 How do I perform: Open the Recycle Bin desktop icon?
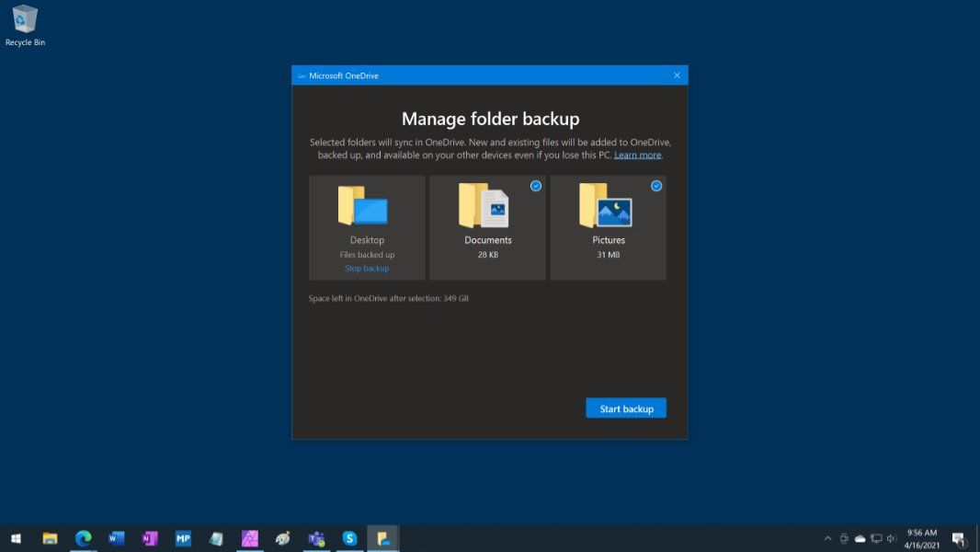(25, 25)
